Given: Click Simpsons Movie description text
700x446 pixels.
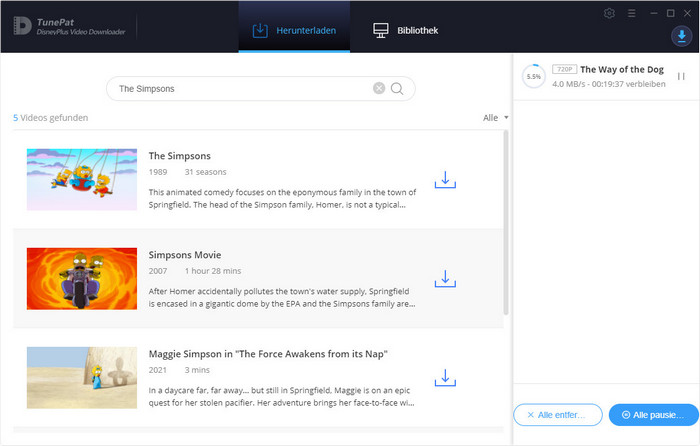Looking at the screenshot, I should click(282, 298).
